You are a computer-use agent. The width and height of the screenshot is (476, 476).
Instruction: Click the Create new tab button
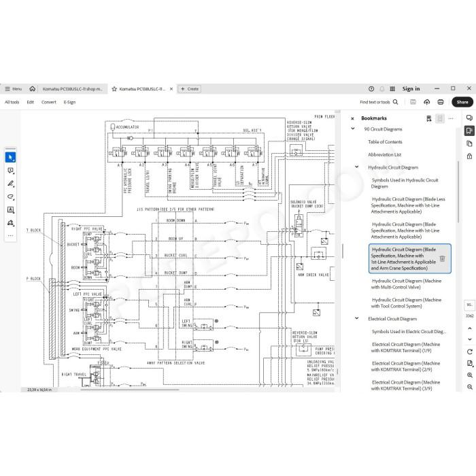click(x=190, y=89)
